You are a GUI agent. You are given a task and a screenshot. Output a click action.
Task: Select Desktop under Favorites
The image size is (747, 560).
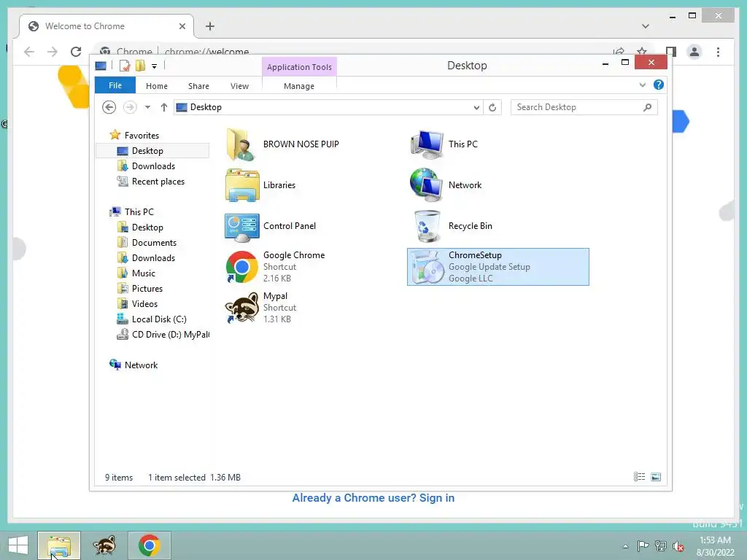click(x=152, y=151)
